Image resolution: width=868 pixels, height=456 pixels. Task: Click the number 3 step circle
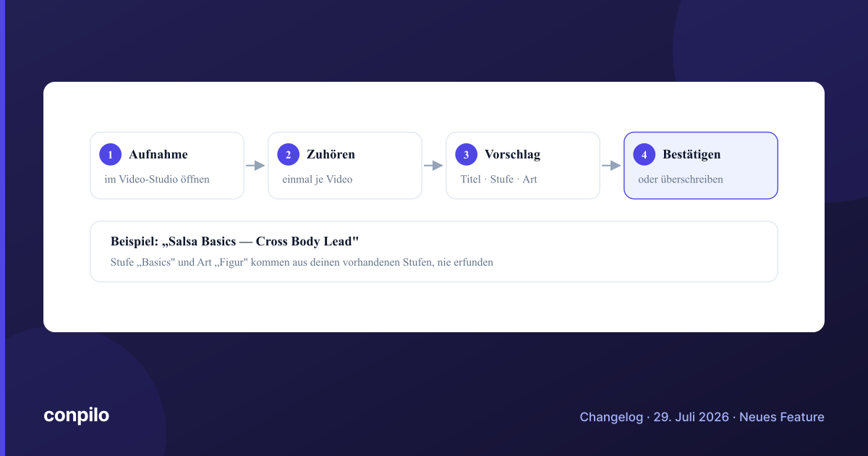[x=467, y=154]
